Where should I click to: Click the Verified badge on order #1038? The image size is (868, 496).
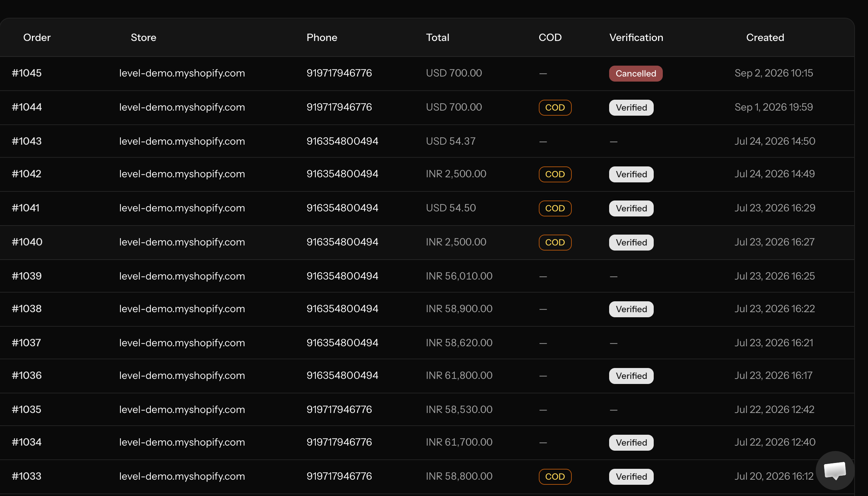pyautogui.click(x=631, y=309)
